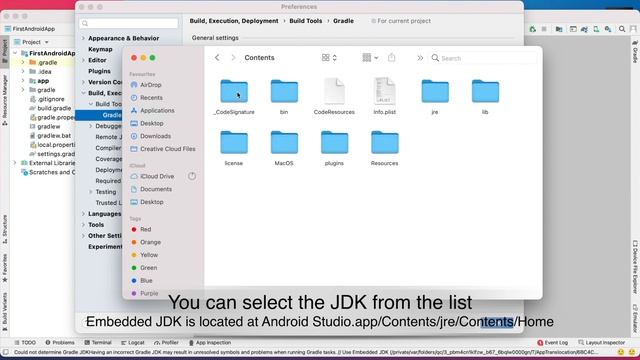Expand Editor section in Preferences

click(x=83, y=60)
